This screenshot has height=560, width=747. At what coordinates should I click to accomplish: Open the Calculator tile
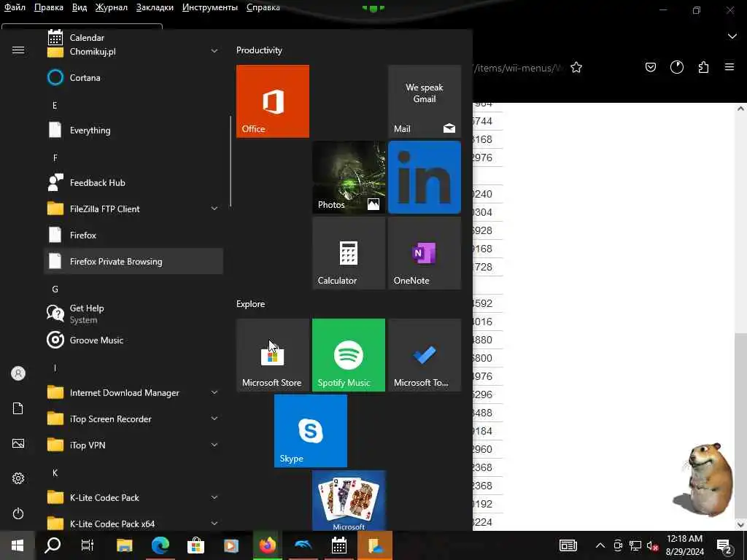tap(349, 253)
